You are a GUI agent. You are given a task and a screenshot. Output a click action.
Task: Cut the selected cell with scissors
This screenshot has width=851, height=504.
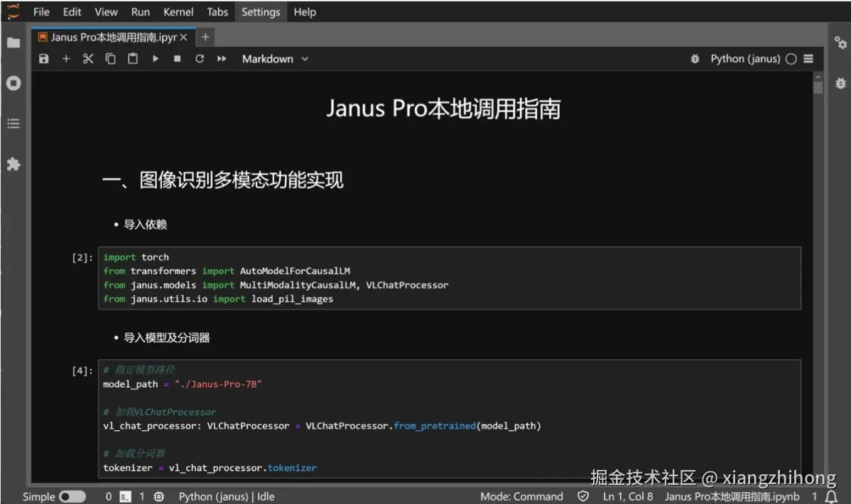click(x=88, y=59)
